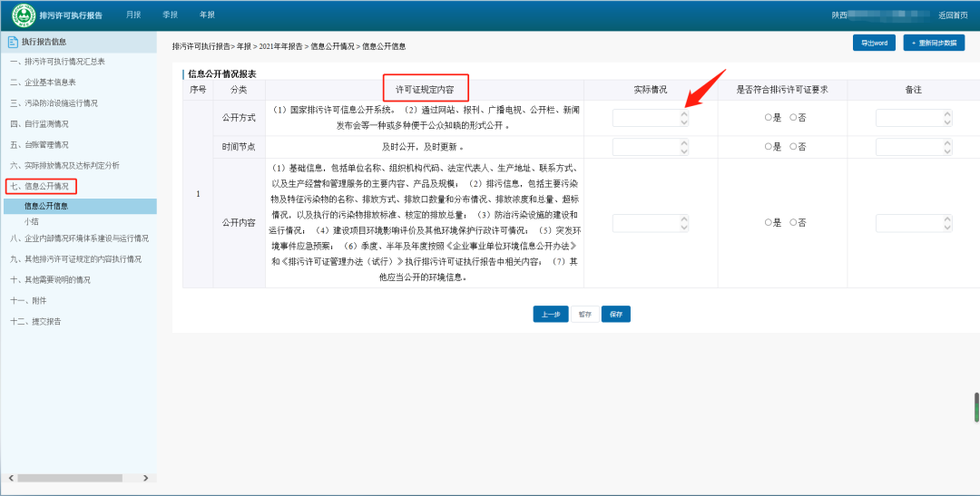Image resolution: width=980 pixels, height=496 pixels.
Task: Click the 实际情况 field for 公开方式
Action: (645, 118)
